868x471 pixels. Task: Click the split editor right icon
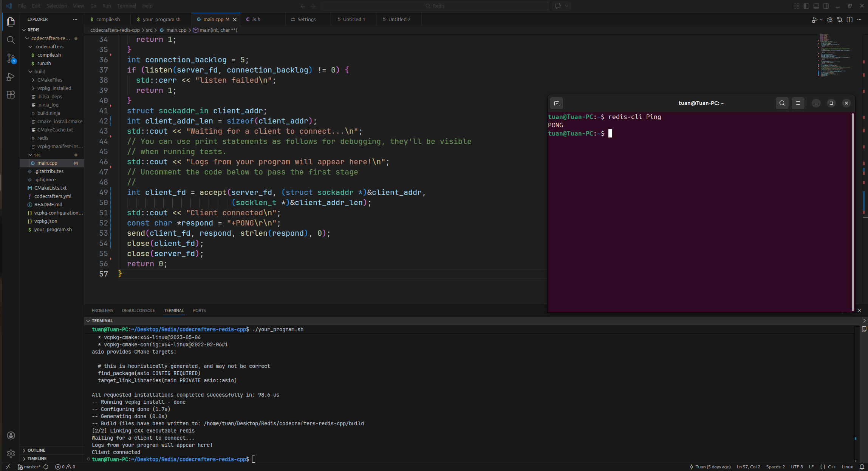[849, 20]
